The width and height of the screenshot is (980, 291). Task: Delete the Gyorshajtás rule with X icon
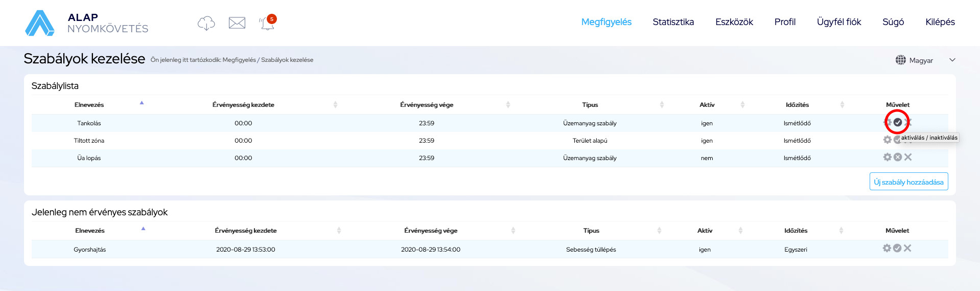click(x=907, y=248)
